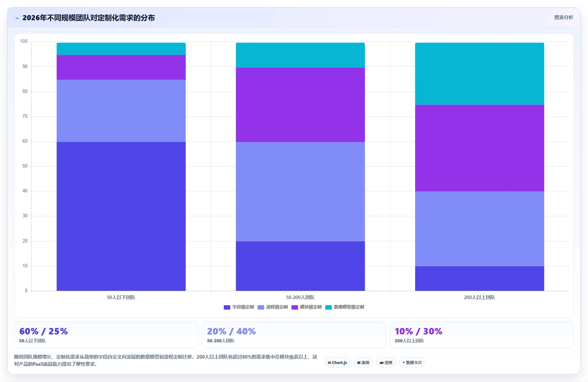The height and width of the screenshot is (382, 588).
Task: Click the summary paragraph starting 随着团队规模增长
Action: (x=166, y=360)
